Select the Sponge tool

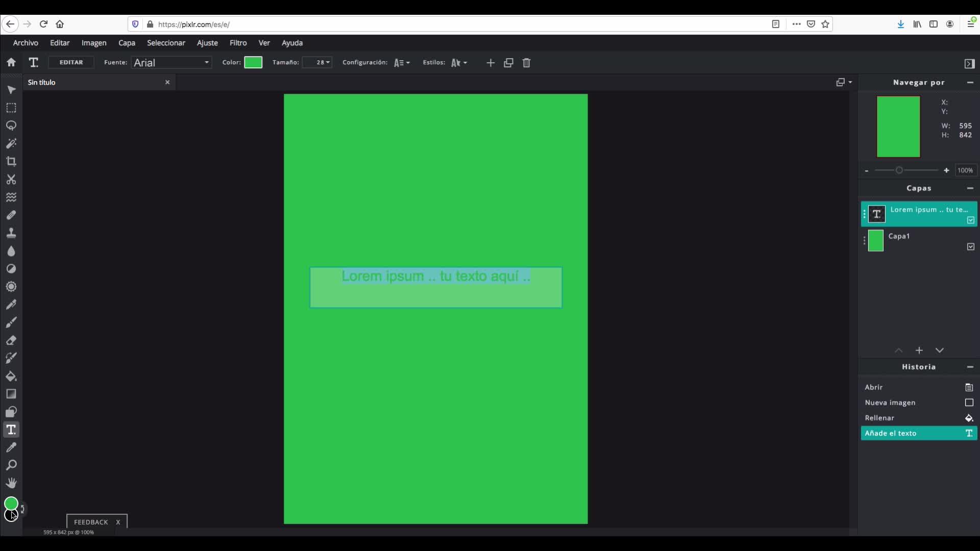coord(11,286)
